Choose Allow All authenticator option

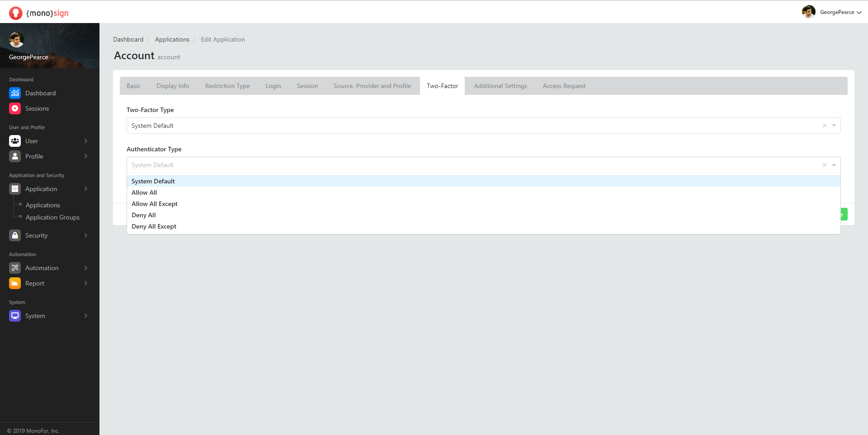point(483,192)
